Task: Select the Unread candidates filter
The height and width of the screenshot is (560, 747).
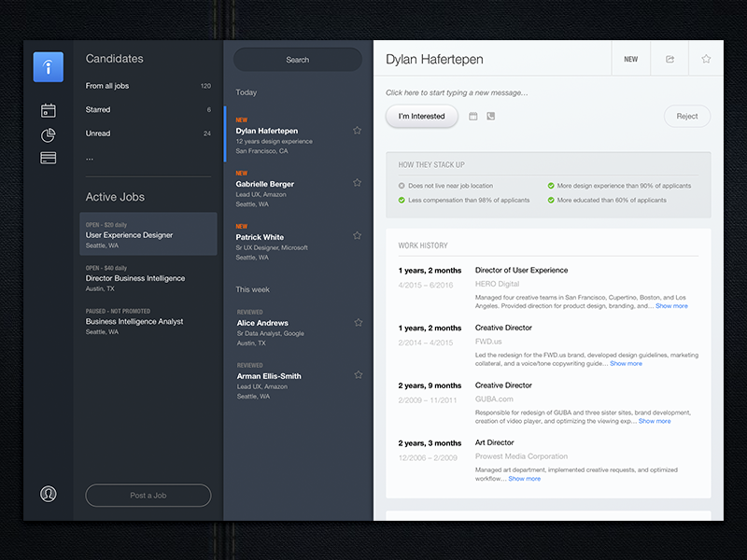Action: (x=148, y=133)
